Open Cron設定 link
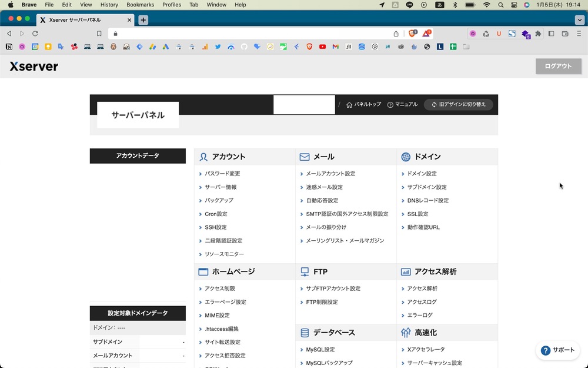Screen dimensions: 588x368 pos(216,214)
